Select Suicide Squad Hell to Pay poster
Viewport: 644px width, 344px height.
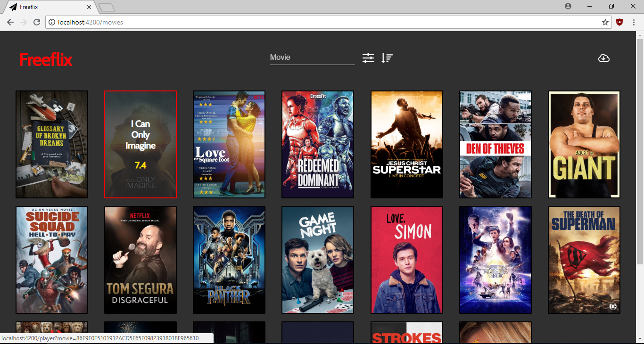(52, 260)
